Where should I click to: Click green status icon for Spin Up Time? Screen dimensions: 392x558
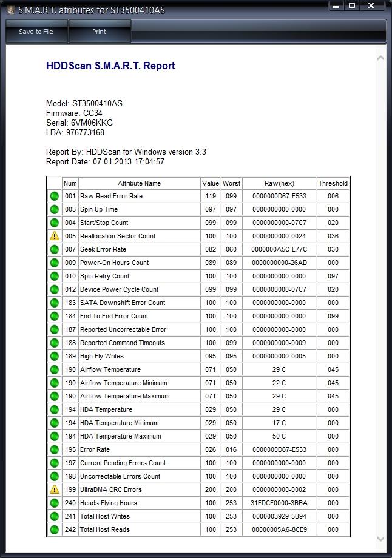click(x=55, y=209)
